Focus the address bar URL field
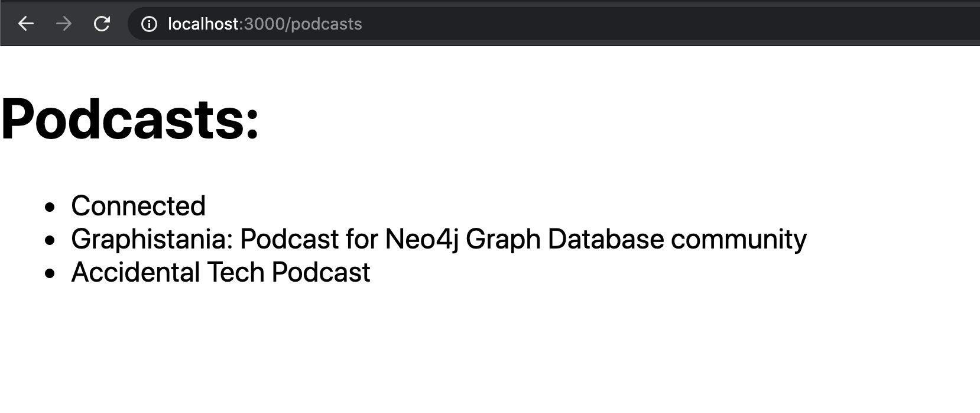 click(x=532, y=24)
